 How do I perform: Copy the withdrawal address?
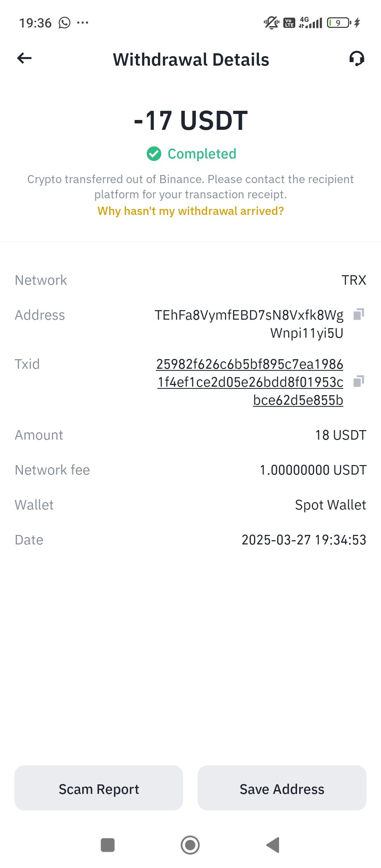[358, 314]
